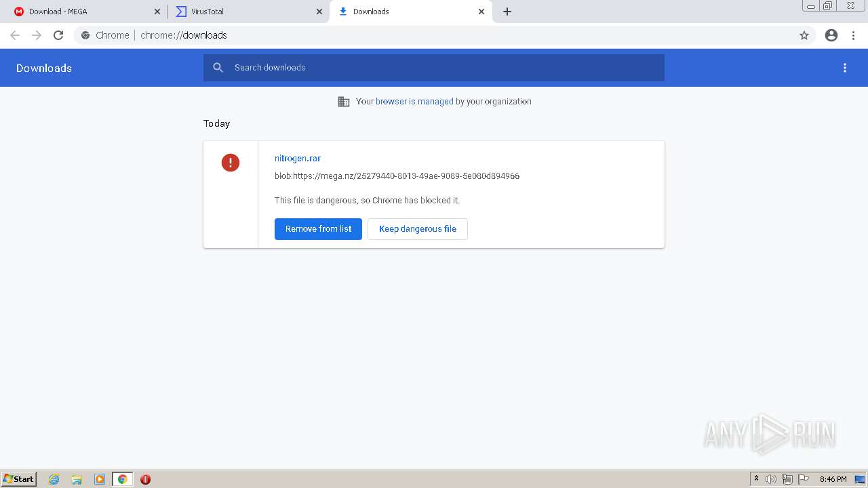Click the Chrome taskbar button
Image resolution: width=868 pixels, height=488 pixels.
(x=122, y=479)
